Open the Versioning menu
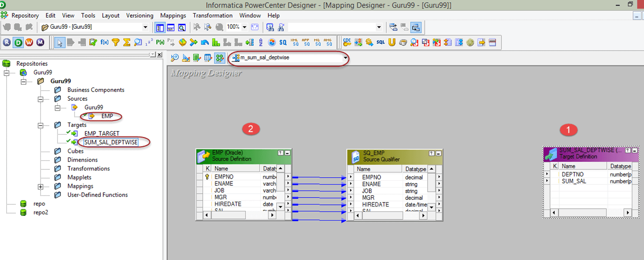This screenshot has width=644, height=260. pos(139,15)
